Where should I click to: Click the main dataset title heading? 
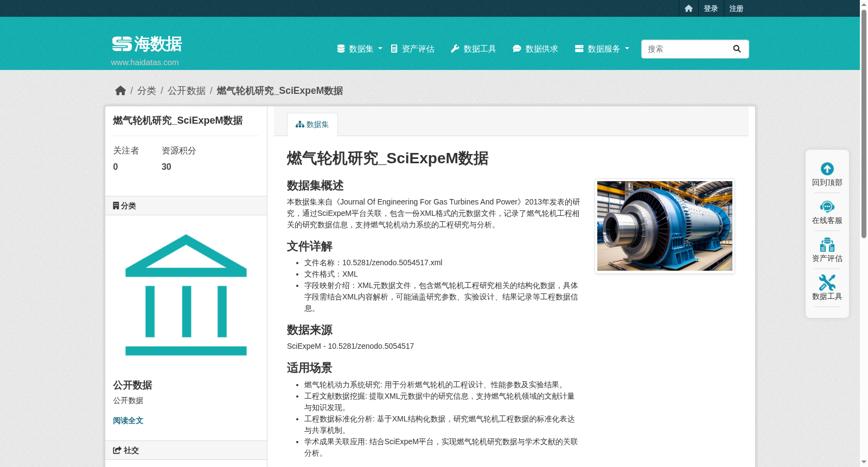[388, 158]
